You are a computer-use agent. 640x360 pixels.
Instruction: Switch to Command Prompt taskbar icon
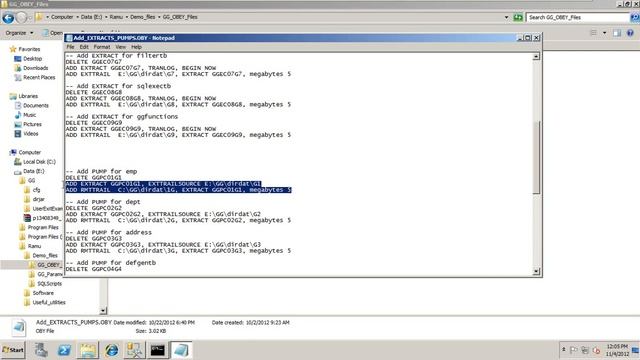[158, 350]
